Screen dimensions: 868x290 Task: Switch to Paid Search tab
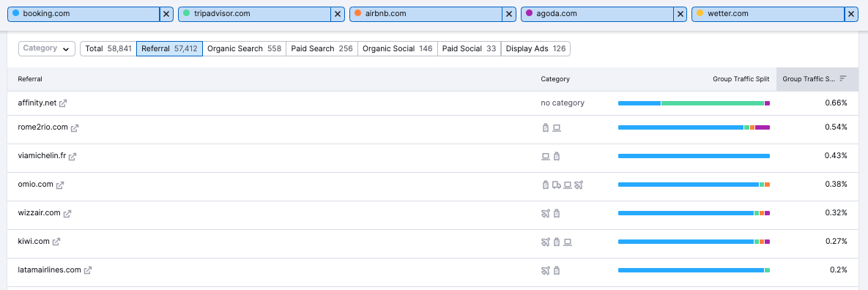322,49
